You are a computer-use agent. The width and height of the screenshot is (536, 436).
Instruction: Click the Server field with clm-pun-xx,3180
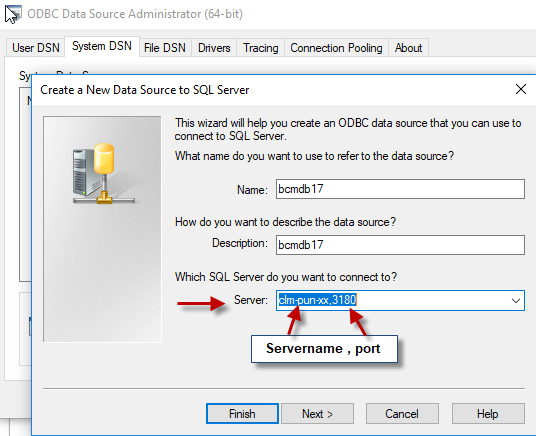pos(393,301)
